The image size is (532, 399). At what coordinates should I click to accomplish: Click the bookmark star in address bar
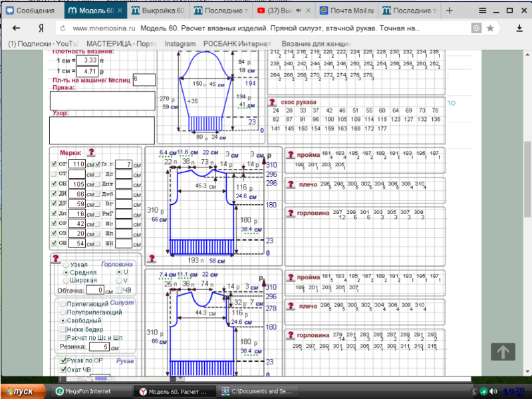tap(490, 29)
